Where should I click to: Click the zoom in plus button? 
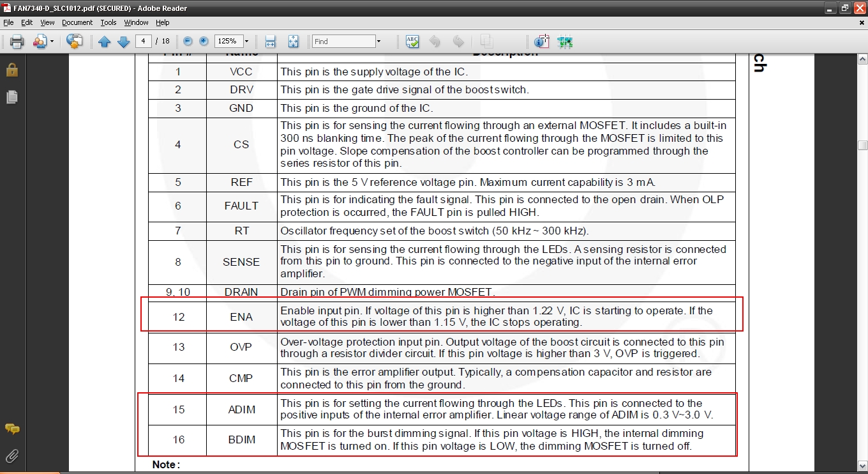(x=204, y=42)
